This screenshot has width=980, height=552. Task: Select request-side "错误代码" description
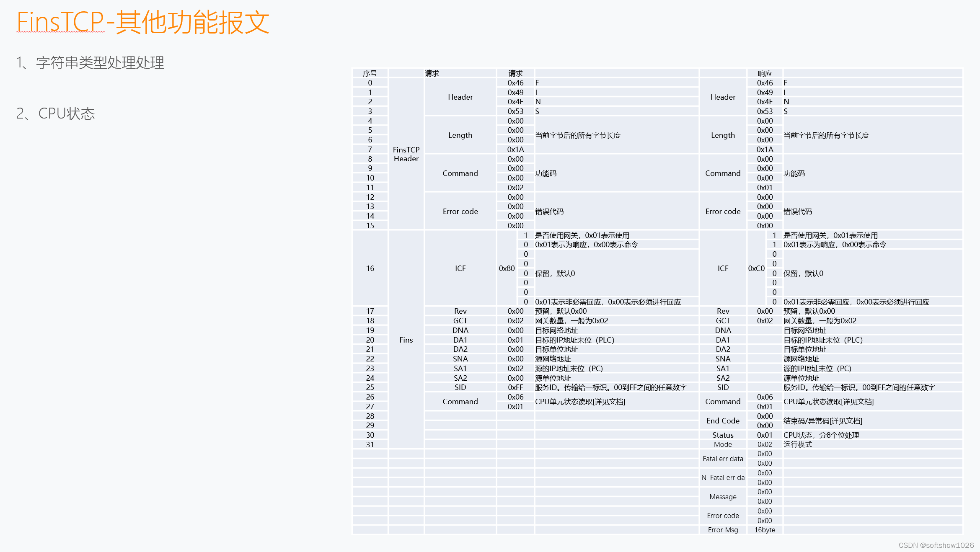click(x=549, y=212)
